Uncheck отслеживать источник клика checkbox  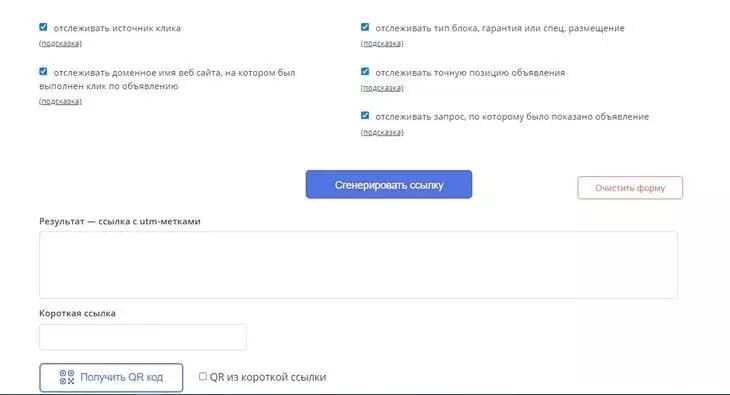pos(43,27)
